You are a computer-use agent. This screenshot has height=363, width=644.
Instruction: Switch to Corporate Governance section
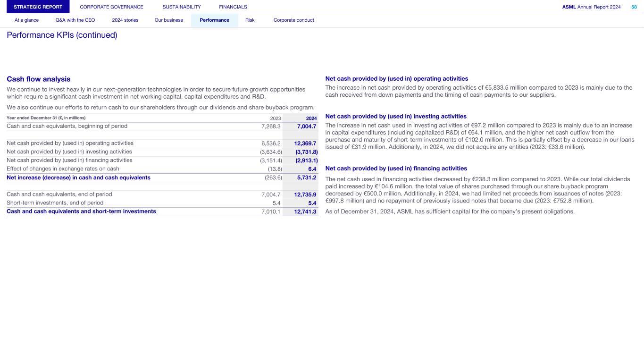click(111, 7)
